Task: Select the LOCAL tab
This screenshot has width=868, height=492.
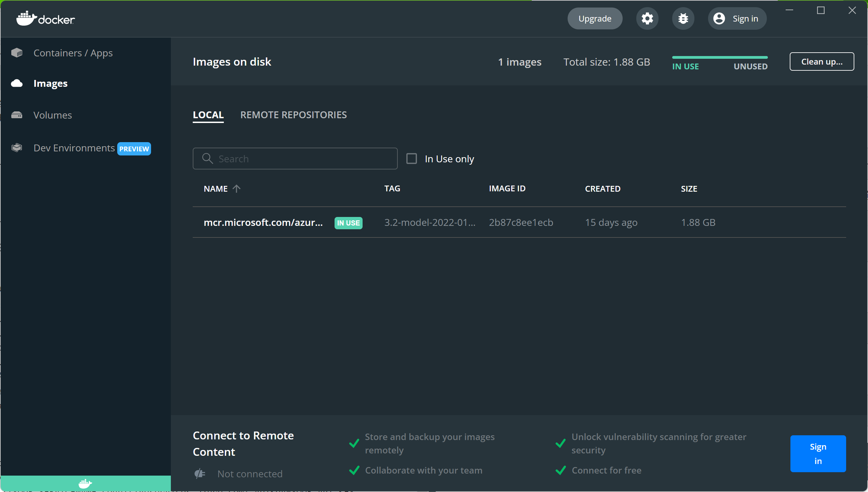Action: pyautogui.click(x=208, y=115)
